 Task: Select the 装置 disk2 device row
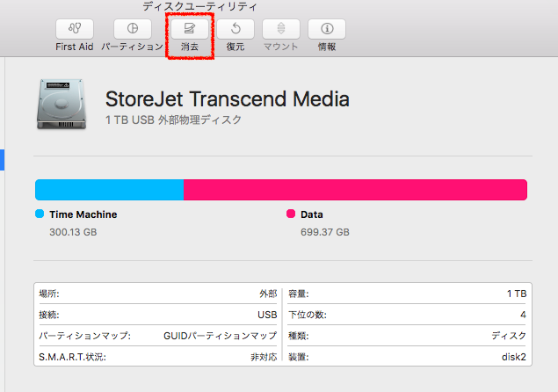[408, 357]
